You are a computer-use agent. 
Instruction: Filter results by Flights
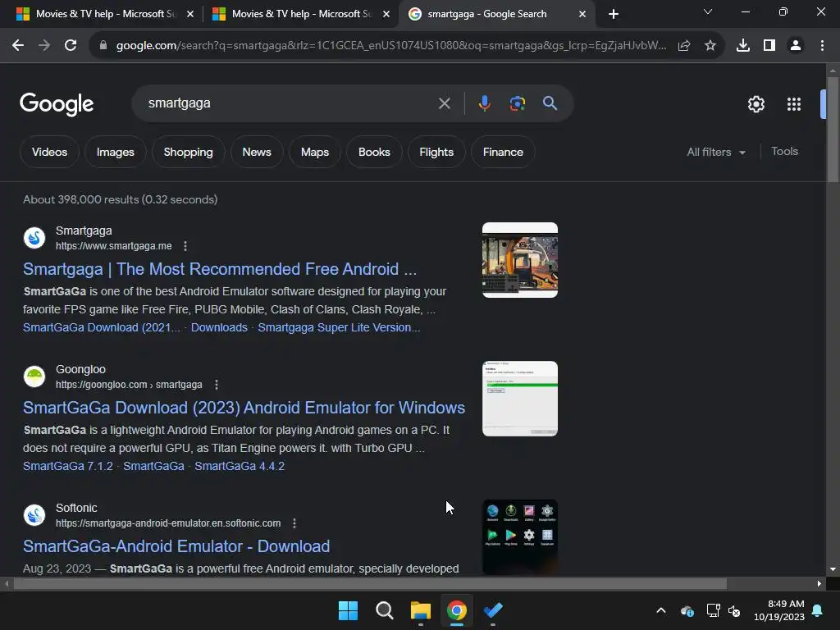point(436,152)
